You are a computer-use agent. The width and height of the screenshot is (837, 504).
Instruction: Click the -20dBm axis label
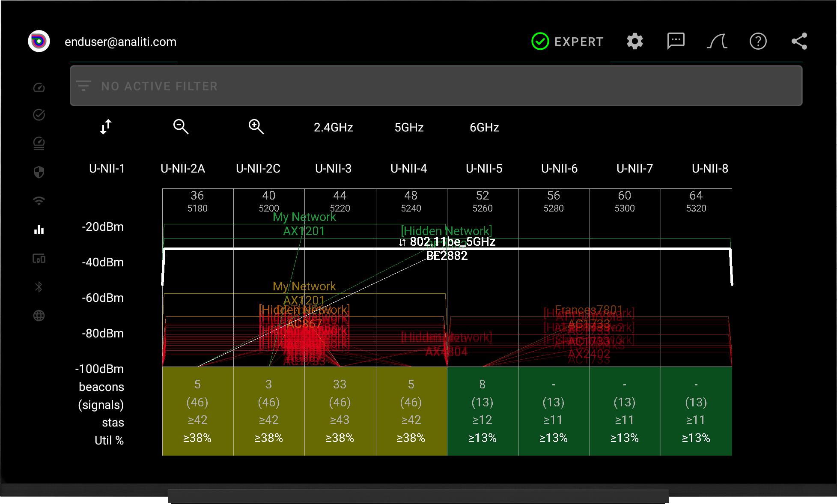pos(103,227)
